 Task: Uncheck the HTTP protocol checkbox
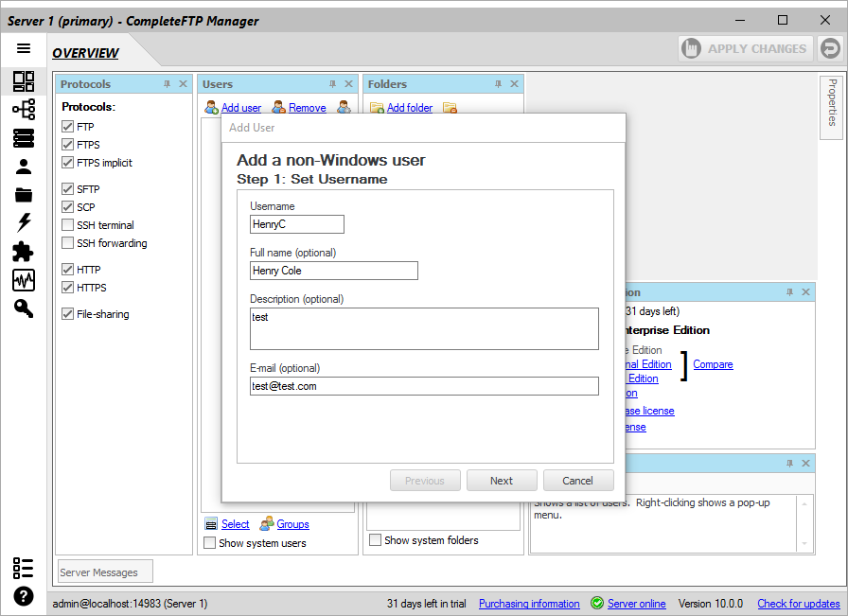coord(67,269)
